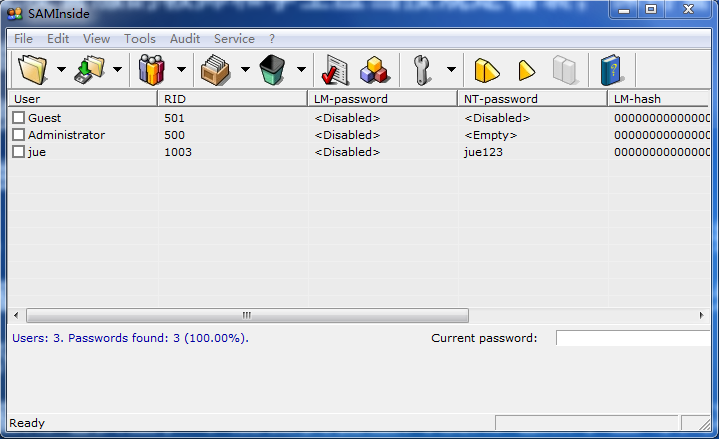This screenshot has width=719, height=439.
Task: Open the Audit menu
Action: (185, 39)
